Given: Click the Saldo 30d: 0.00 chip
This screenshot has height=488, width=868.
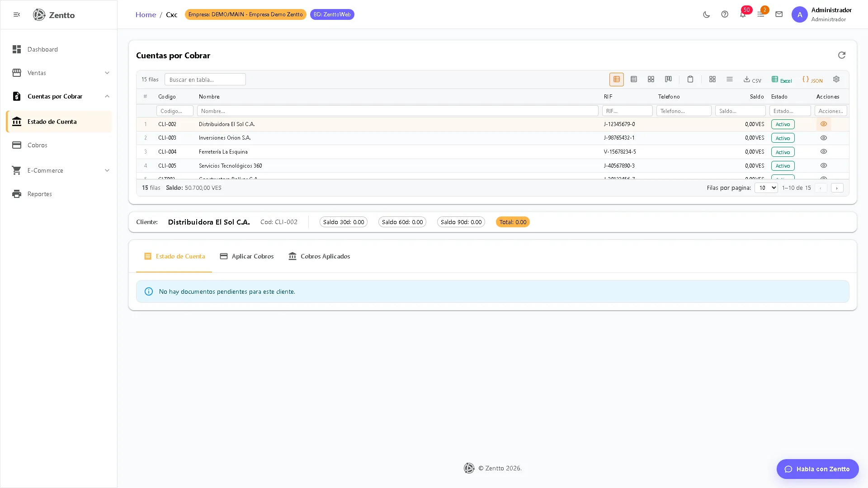Looking at the screenshot, I should pos(344,222).
